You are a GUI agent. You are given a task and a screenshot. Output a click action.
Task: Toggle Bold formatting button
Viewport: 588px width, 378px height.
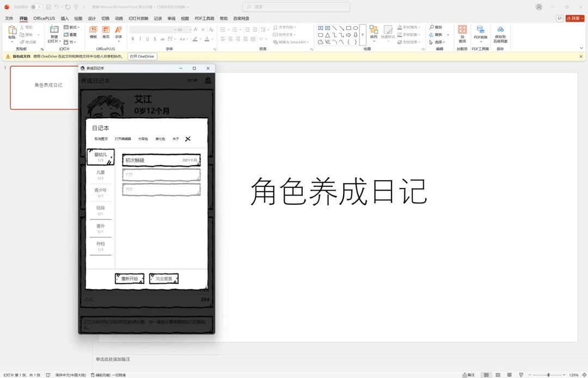point(133,39)
